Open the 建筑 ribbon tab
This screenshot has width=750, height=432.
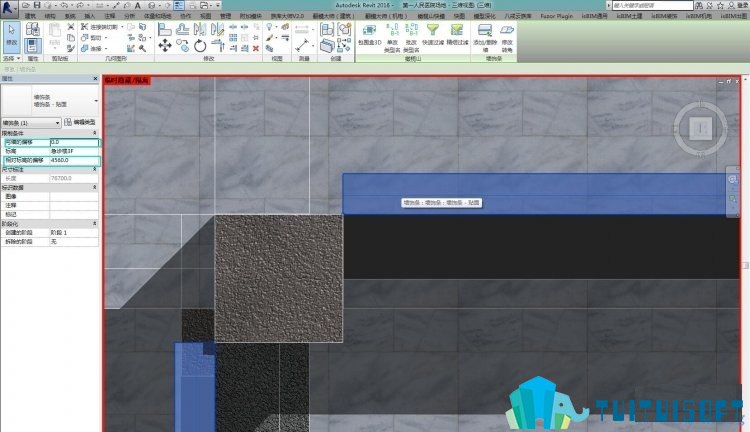31,16
